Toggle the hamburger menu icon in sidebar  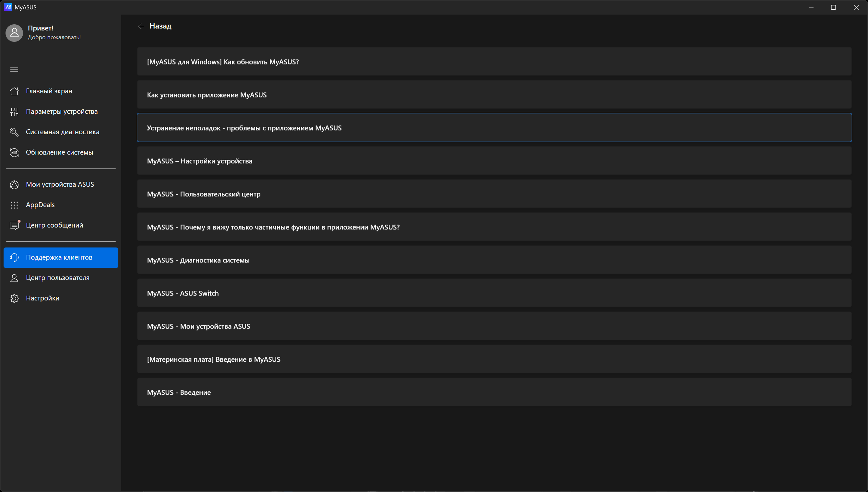click(x=14, y=70)
